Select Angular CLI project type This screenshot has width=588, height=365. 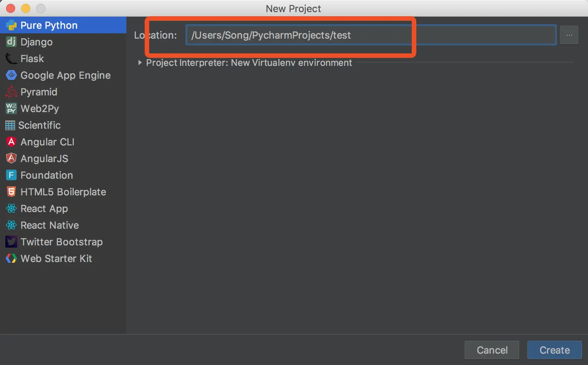point(63,142)
